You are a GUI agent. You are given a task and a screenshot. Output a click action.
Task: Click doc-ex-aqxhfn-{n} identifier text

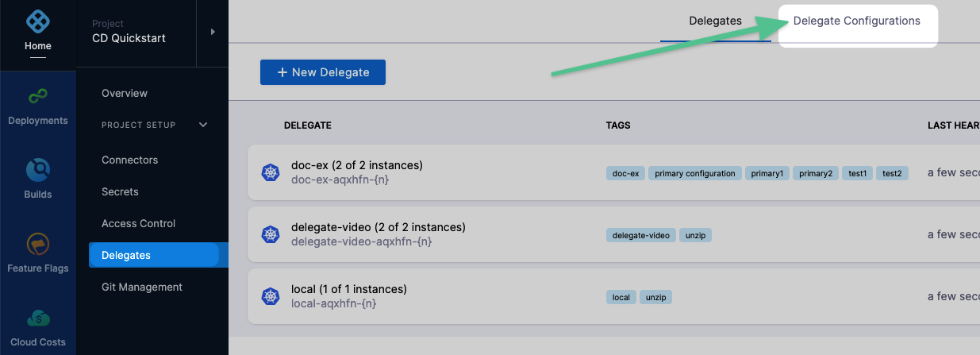(340, 179)
